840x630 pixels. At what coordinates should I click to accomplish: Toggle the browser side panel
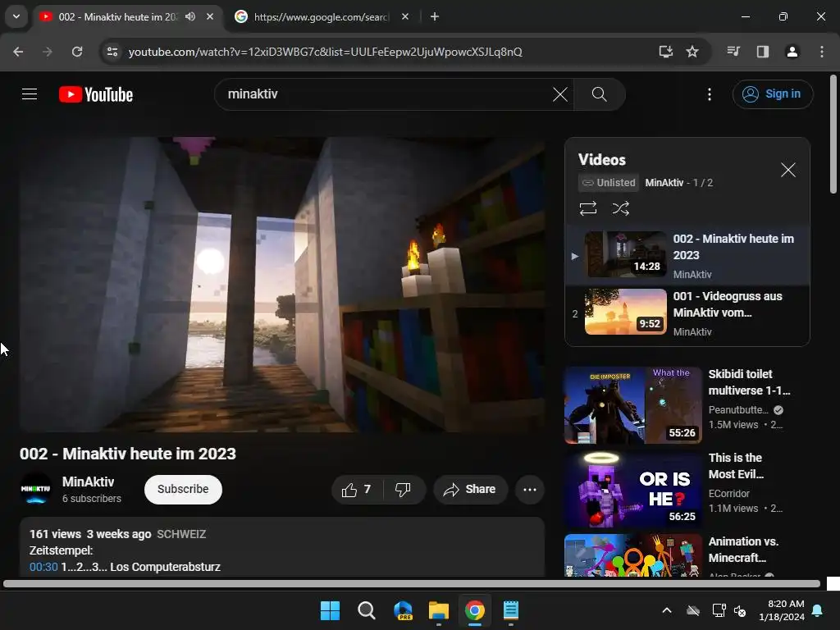(x=762, y=52)
